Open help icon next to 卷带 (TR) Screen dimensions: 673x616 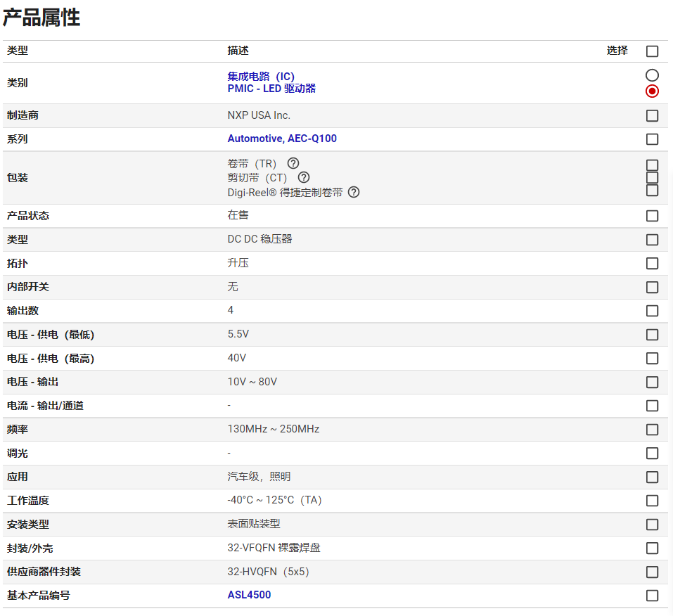(x=293, y=163)
